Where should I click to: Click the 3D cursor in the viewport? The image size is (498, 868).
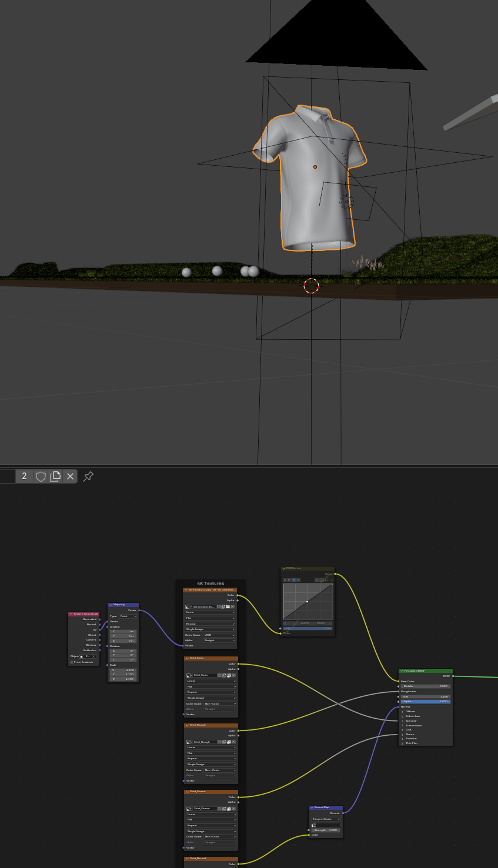[311, 286]
